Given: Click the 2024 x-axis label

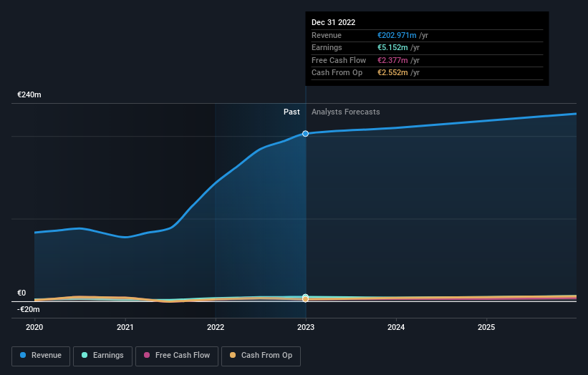Looking at the screenshot, I should point(396,328).
